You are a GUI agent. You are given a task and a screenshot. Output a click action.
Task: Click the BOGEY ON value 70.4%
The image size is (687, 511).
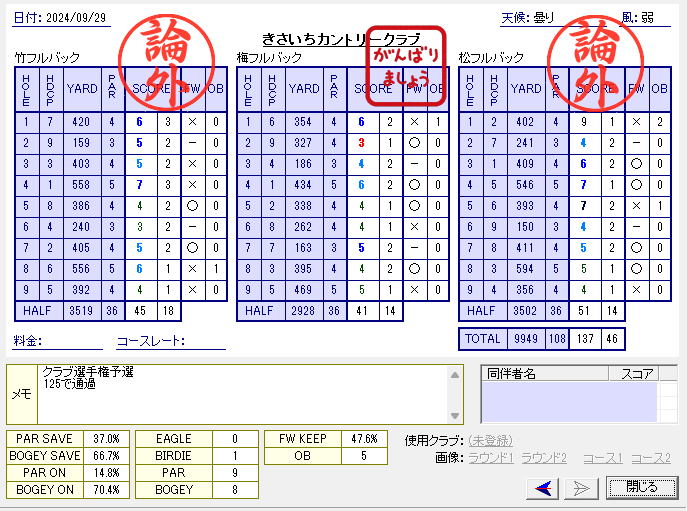coord(106,490)
